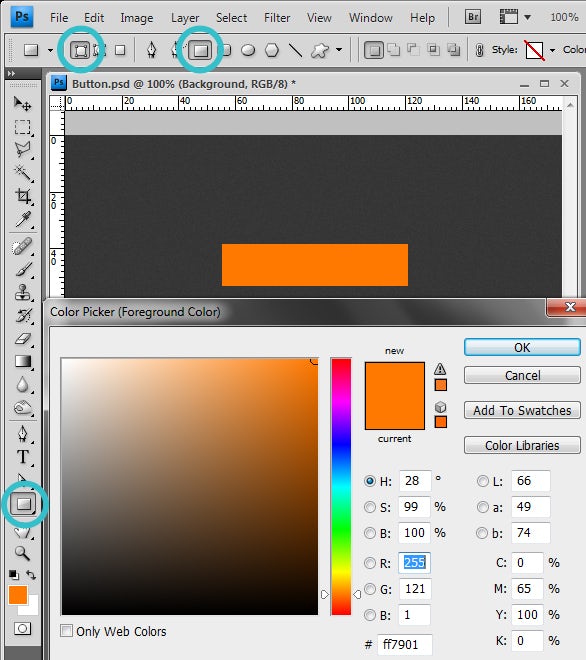Open the Style picker dropdown arrow
The width and height of the screenshot is (586, 660).
click(552, 51)
